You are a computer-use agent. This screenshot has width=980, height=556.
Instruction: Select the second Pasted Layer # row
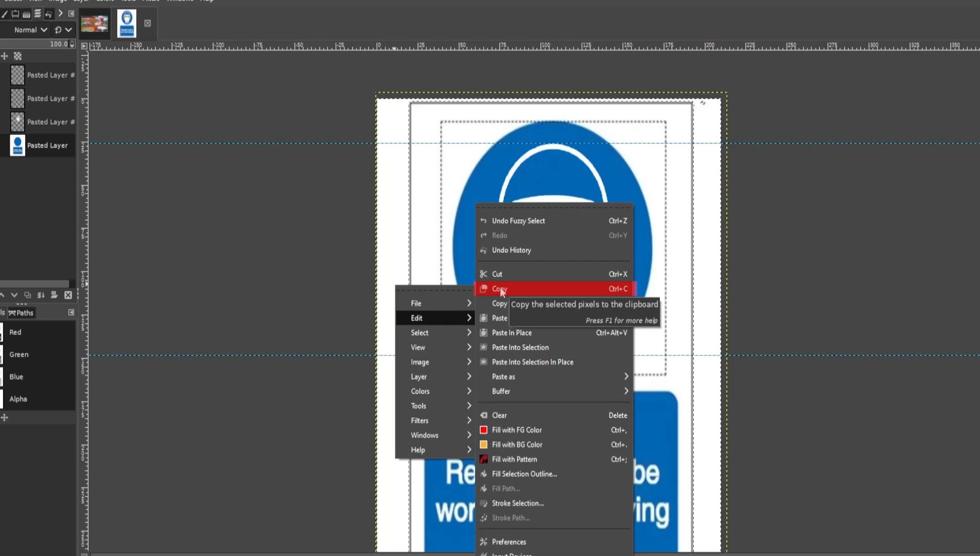[x=39, y=98]
